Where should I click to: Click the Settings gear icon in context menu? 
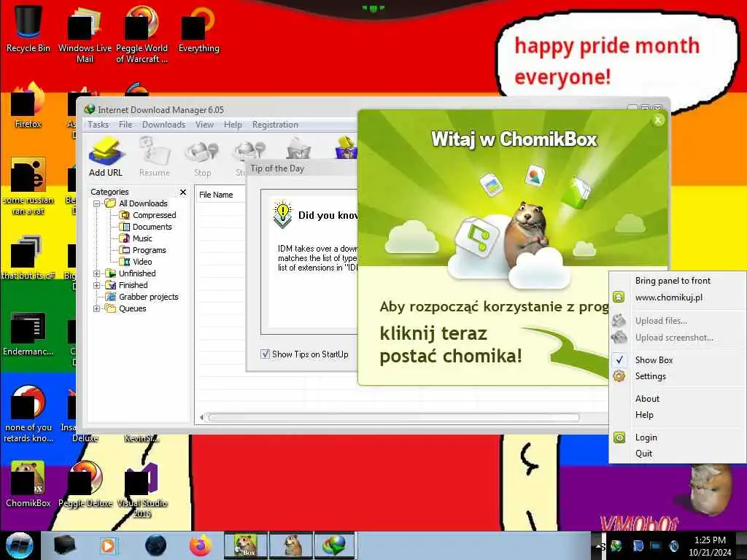[x=619, y=376]
